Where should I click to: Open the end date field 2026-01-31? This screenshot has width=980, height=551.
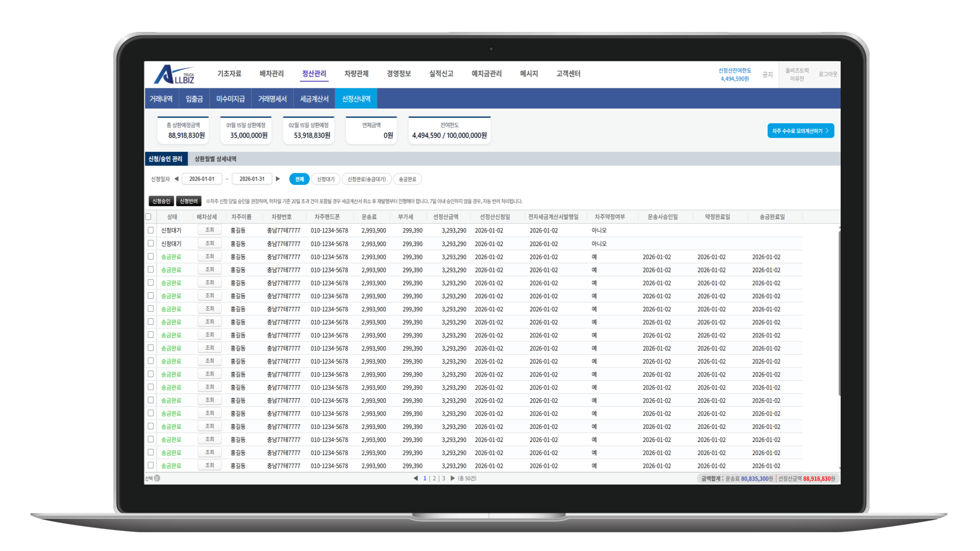pyautogui.click(x=252, y=179)
